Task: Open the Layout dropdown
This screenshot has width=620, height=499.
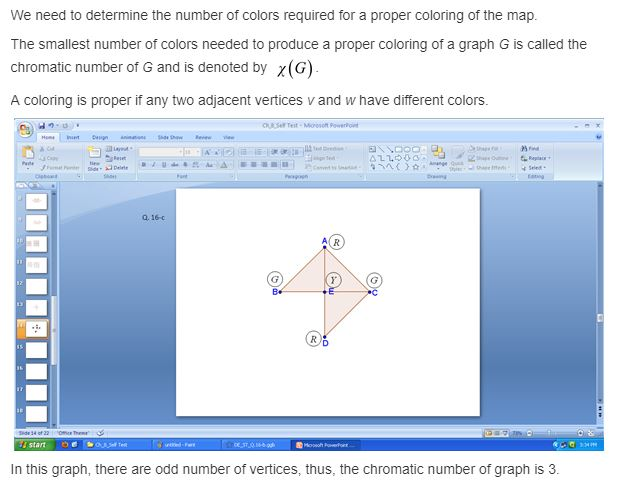Action: click(x=119, y=149)
